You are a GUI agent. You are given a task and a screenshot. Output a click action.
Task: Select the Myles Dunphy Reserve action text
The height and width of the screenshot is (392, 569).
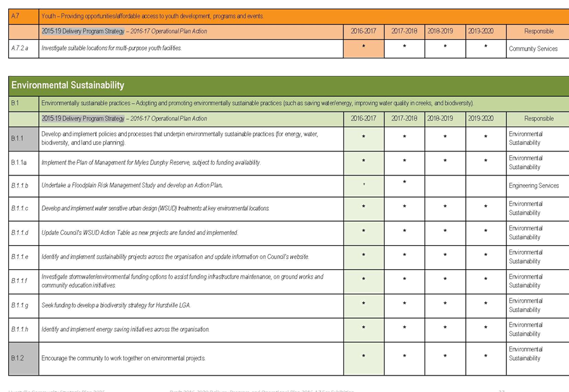(x=151, y=163)
